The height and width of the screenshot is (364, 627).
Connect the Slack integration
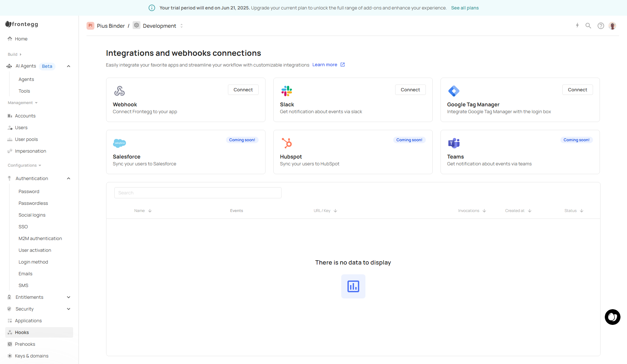tap(410, 90)
